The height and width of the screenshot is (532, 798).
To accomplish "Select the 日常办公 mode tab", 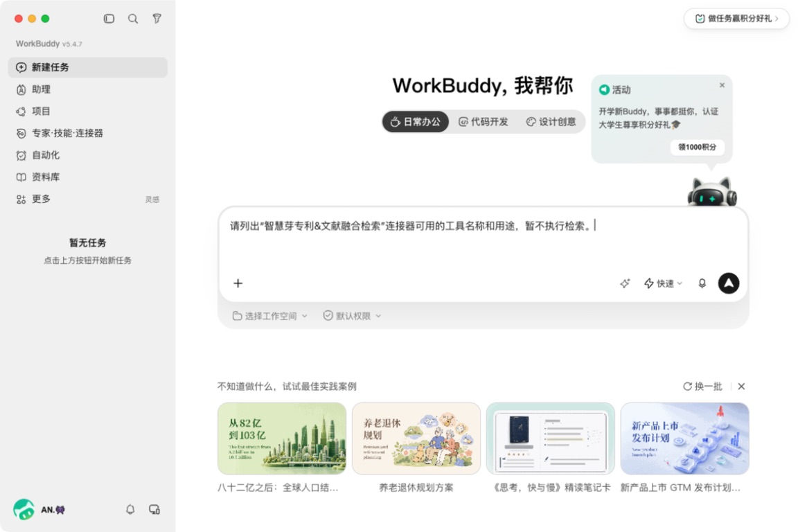I will (416, 122).
